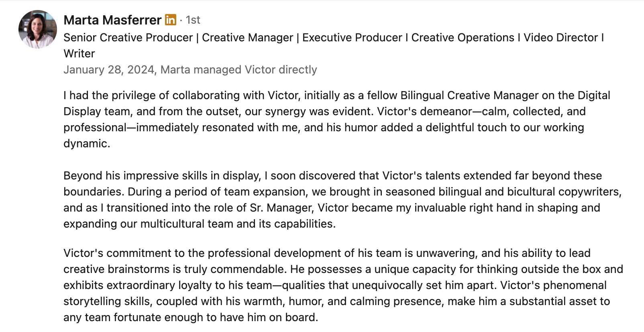The image size is (644, 332).
Task: Click "Creative Operations" in the headline
Action: pyautogui.click(x=463, y=37)
